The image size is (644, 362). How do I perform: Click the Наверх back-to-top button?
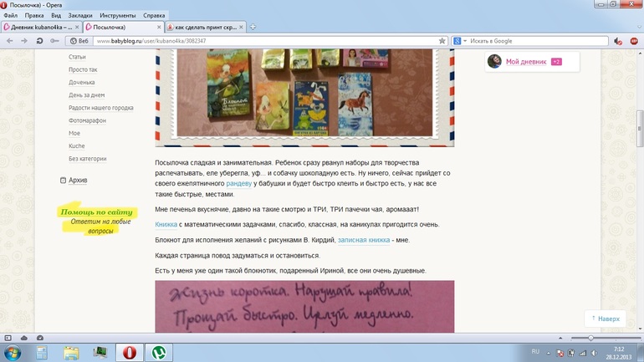(605, 319)
